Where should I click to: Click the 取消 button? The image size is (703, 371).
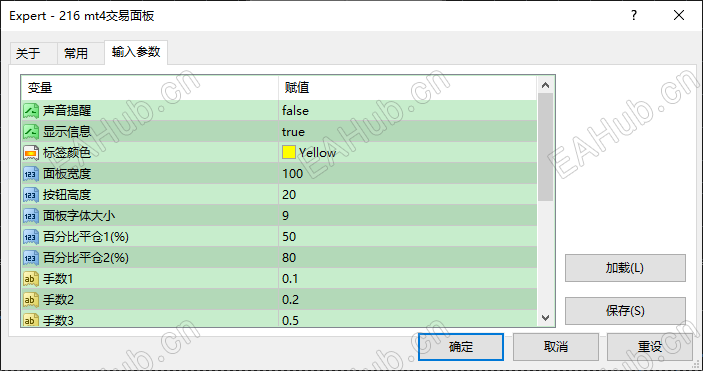point(556,347)
